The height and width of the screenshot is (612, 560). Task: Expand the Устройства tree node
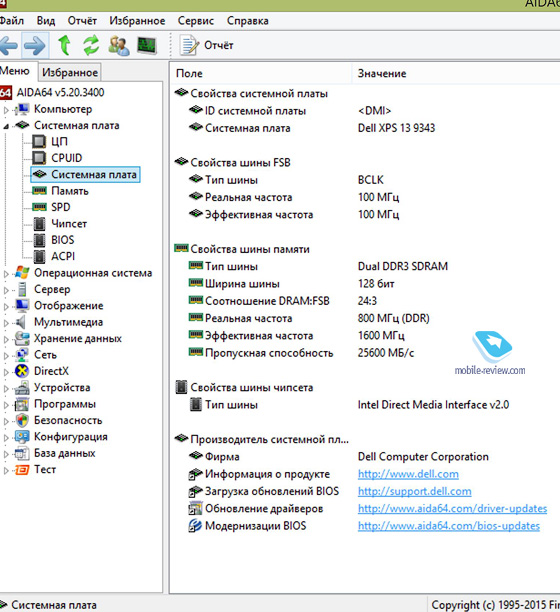point(6,389)
